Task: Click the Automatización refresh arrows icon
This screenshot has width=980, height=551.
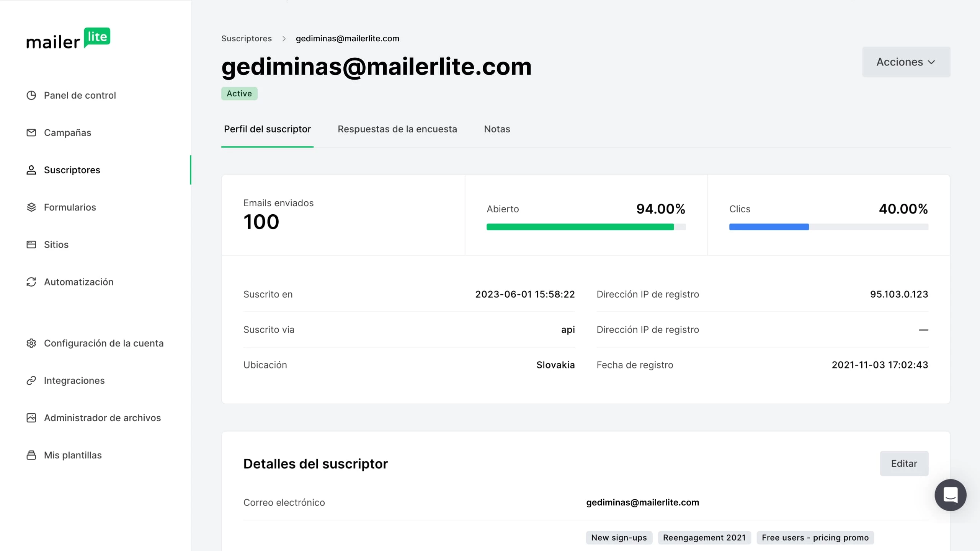Action: click(31, 282)
